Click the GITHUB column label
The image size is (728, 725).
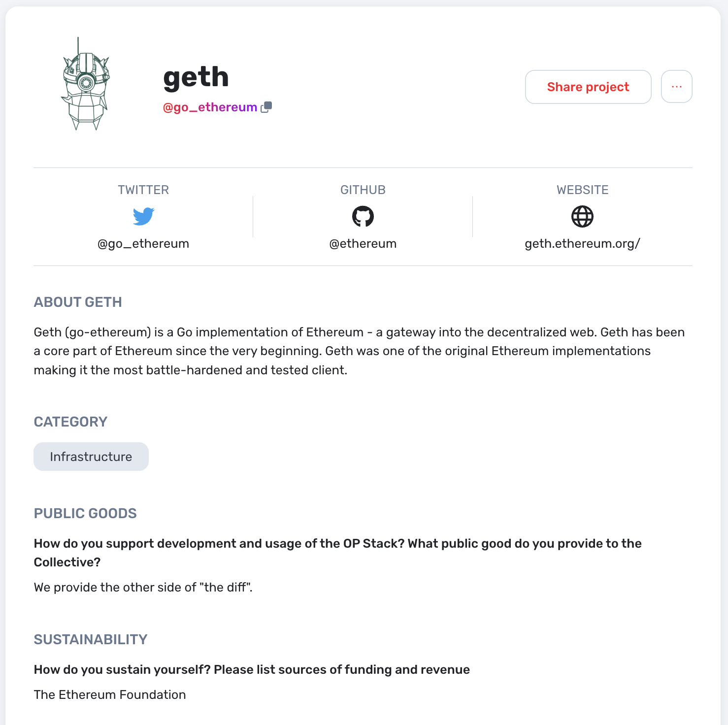coord(363,190)
